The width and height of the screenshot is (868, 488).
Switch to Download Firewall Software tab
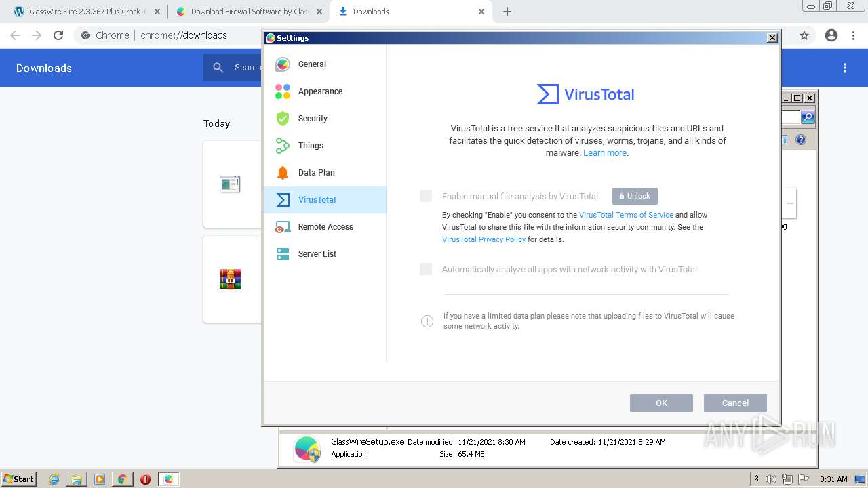click(248, 12)
